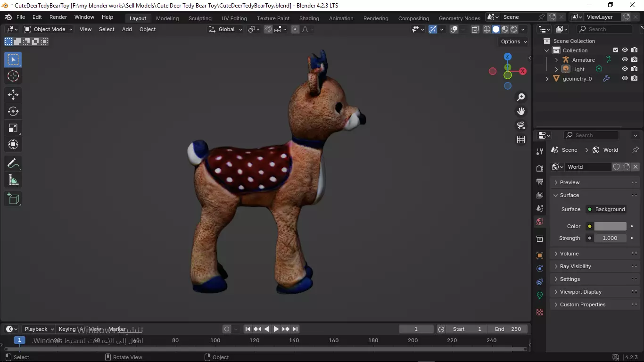Switch to the Geometry Nodes tab
This screenshot has height=362, width=644.
[459, 18]
